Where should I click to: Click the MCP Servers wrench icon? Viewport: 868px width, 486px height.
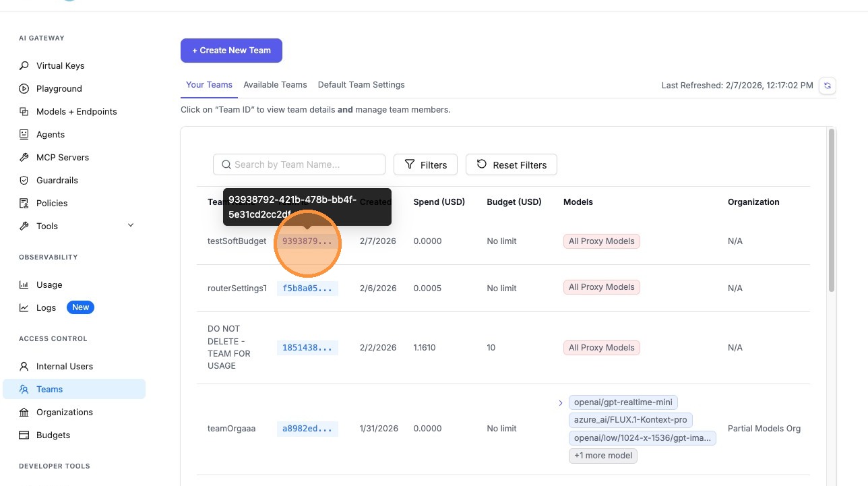[24, 158]
